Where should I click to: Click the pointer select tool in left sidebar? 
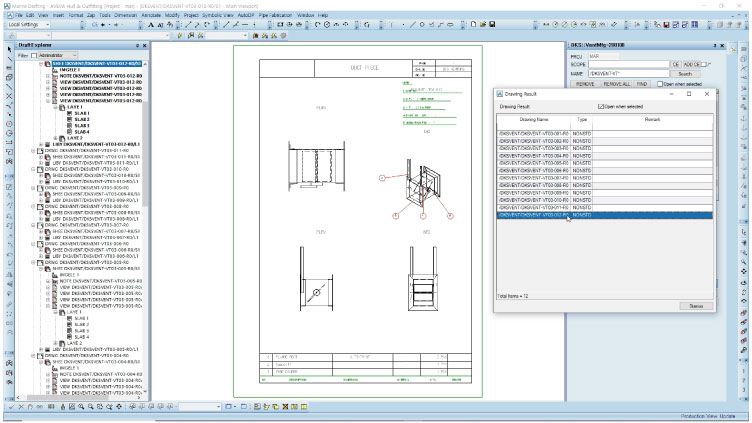(x=9, y=49)
